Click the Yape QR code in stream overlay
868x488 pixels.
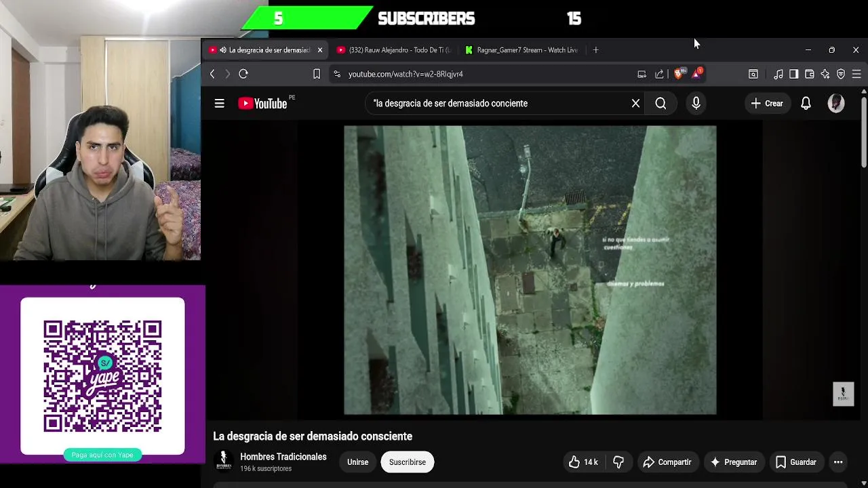[102, 376]
